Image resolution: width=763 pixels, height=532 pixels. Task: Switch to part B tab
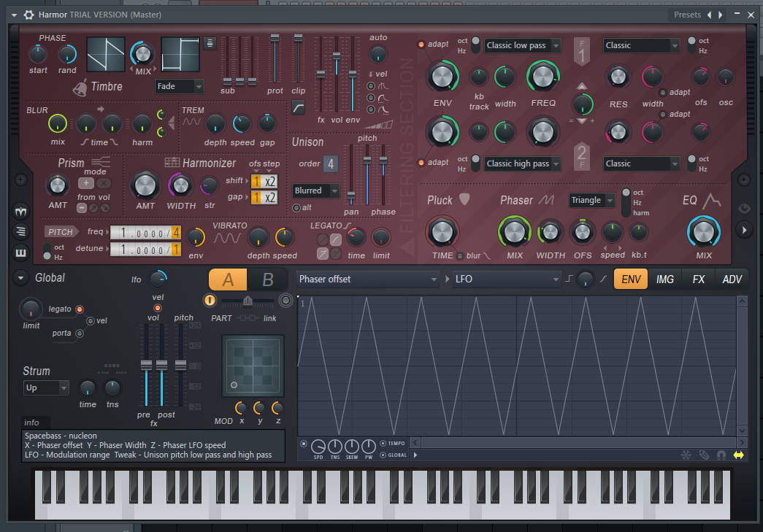coord(267,280)
